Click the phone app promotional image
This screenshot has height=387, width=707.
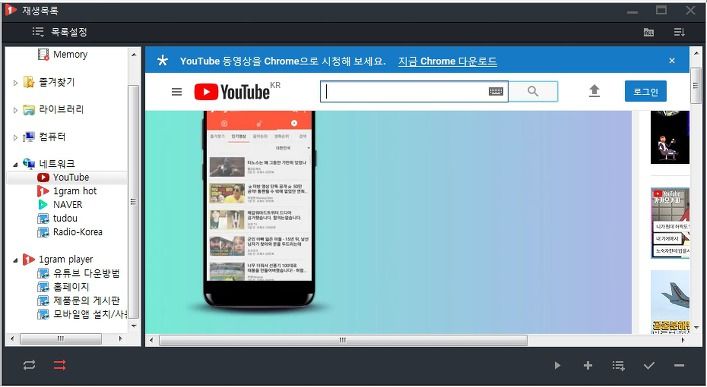tap(259, 210)
